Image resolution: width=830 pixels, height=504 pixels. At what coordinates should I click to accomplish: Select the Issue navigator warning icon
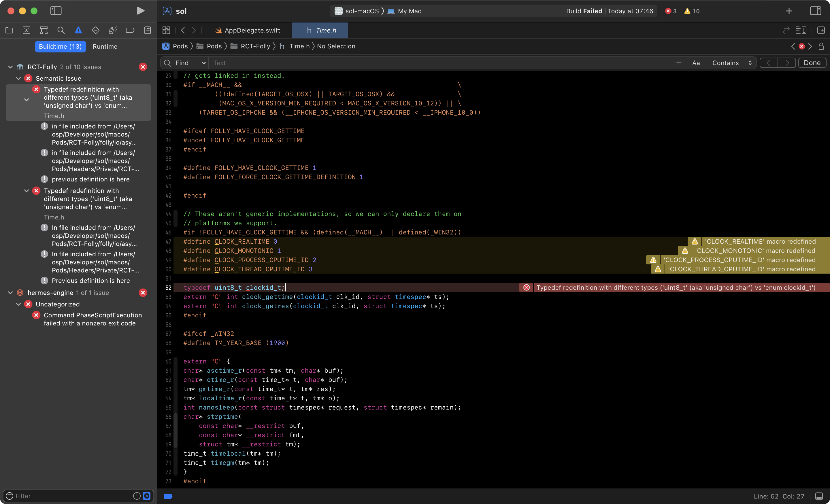coord(78,30)
